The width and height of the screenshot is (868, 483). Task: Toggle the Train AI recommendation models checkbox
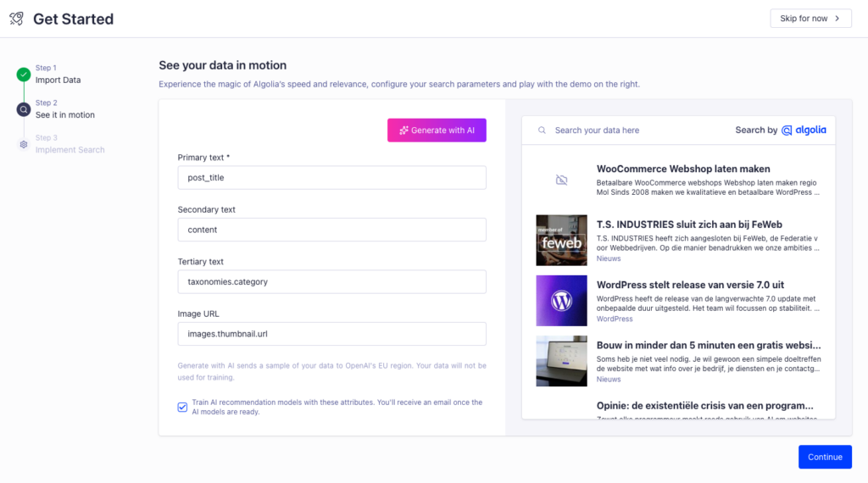[x=182, y=408]
